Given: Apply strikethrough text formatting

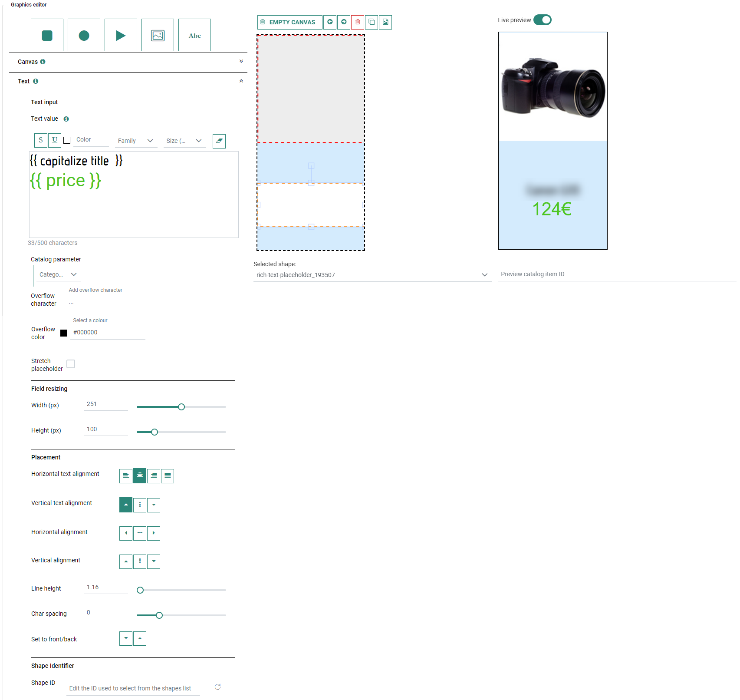Looking at the screenshot, I should point(41,140).
